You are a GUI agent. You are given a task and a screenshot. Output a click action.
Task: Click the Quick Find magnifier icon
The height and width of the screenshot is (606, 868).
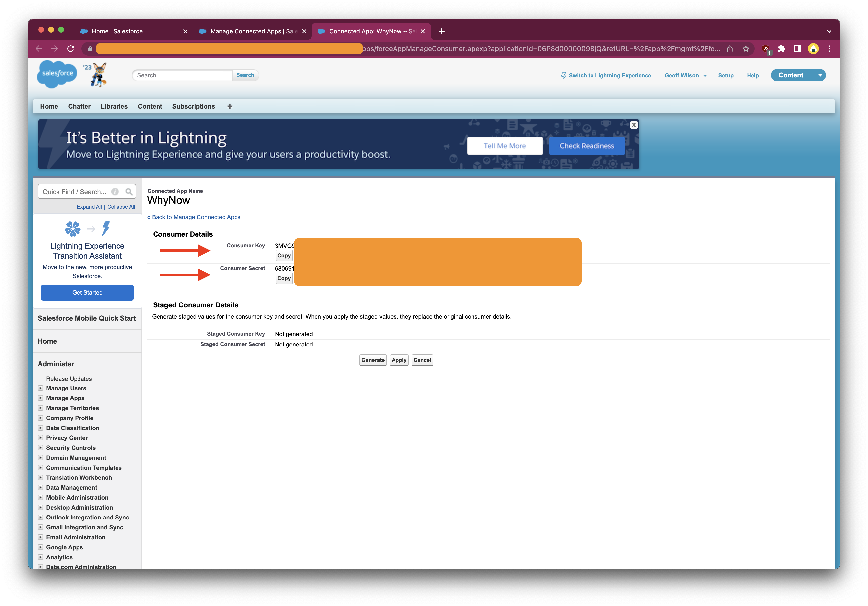click(129, 192)
